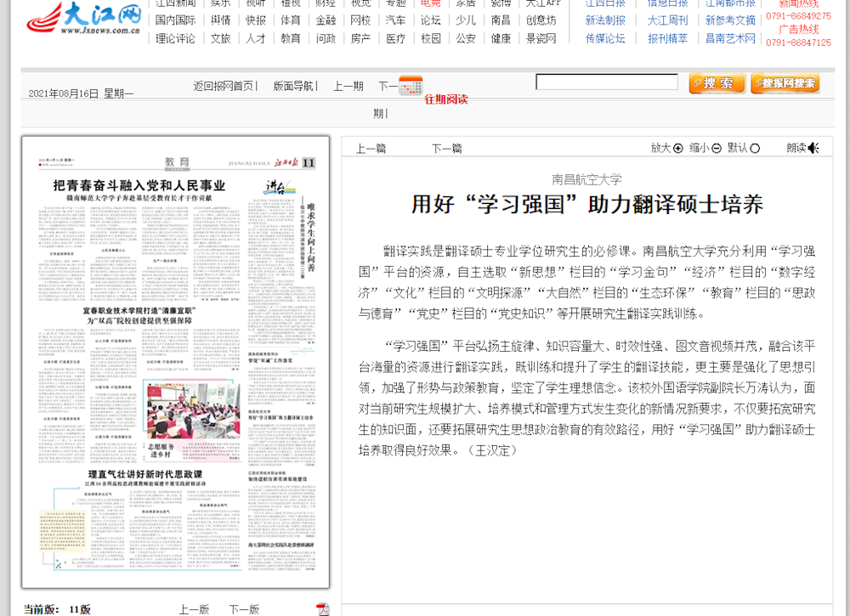Image resolution: width=850 pixels, height=616 pixels.
Task: Reset text size with 默认 circle icon
Action: [x=755, y=148]
